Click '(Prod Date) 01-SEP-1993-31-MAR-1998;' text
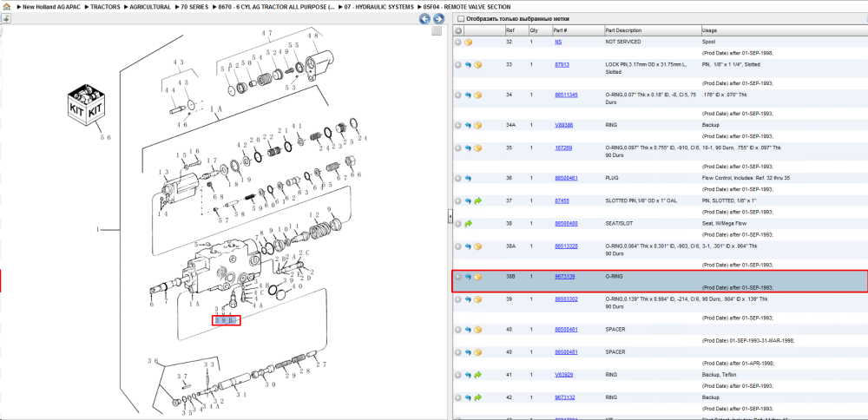Screen dimensions: 868x420 pos(748,341)
